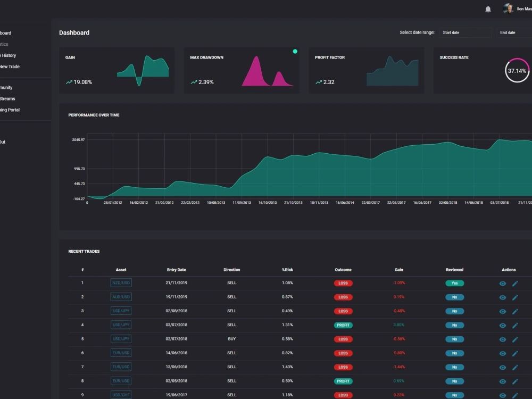Image resolution: width=532 pixels, height=399 pixels.
Task: Click PROFIT outcome badge in row 8
Action: 343,381
